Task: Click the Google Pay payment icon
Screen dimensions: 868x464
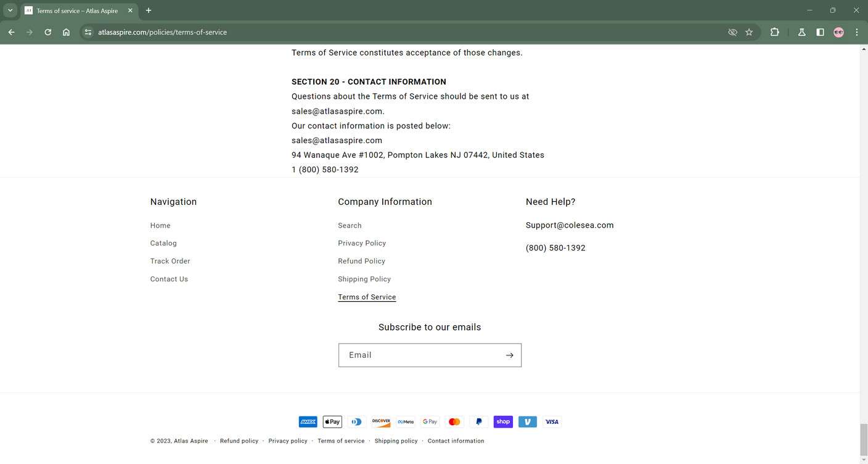Action: 430,421
